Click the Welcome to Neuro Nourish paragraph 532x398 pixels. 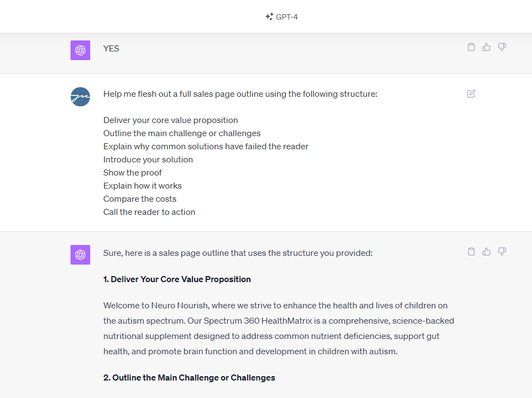(x=278, y=329)
